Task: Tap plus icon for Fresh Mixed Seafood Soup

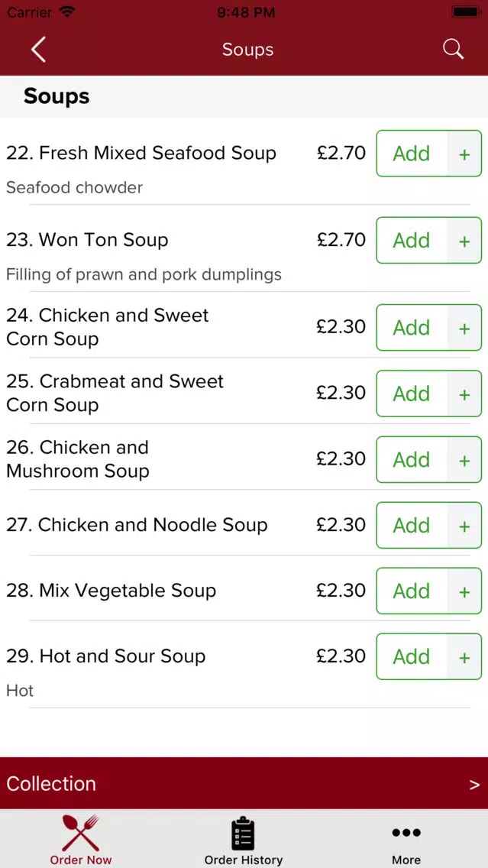Action: point(464,154)
